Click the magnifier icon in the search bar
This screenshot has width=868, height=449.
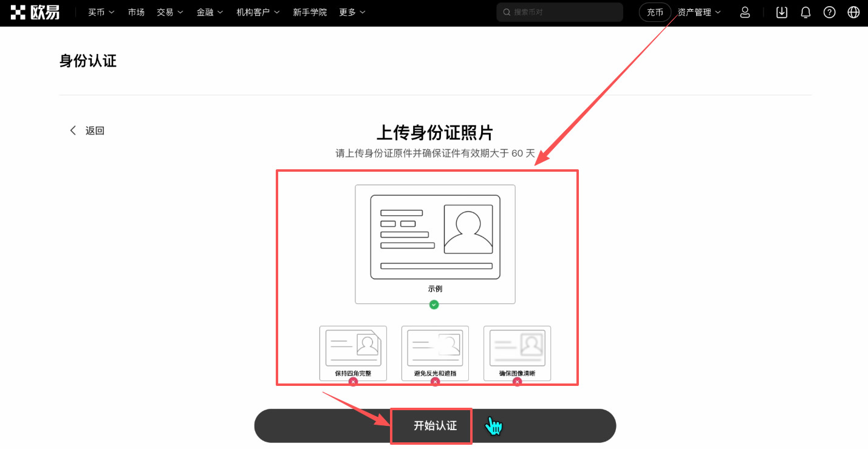(x=506, y=12)
